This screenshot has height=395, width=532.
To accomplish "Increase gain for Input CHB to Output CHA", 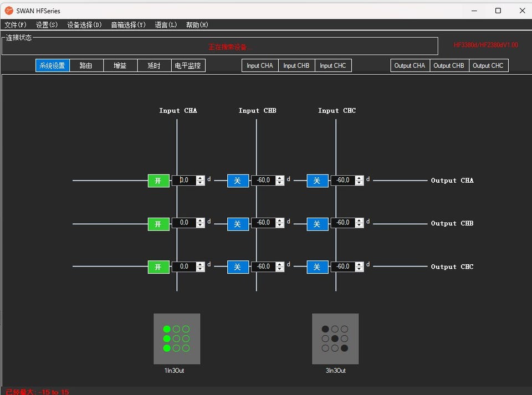I will [x=280, y=178].
